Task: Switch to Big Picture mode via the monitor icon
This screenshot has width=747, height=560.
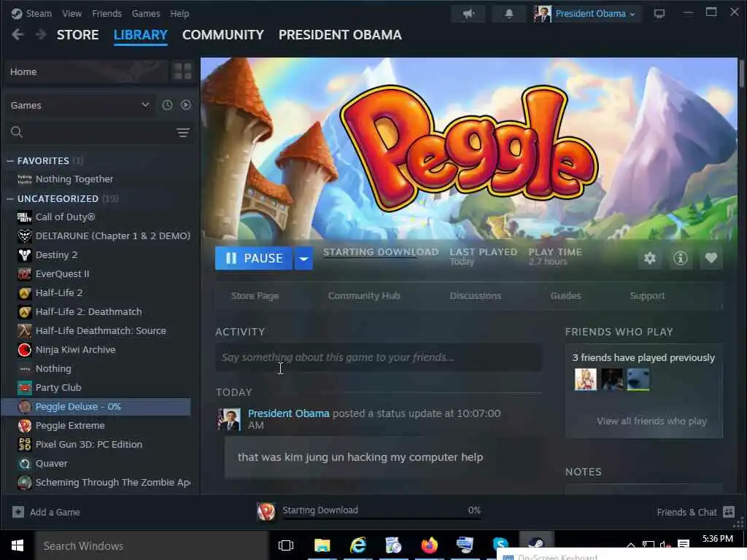Action: pyautogui.click(x=659, y=13)
